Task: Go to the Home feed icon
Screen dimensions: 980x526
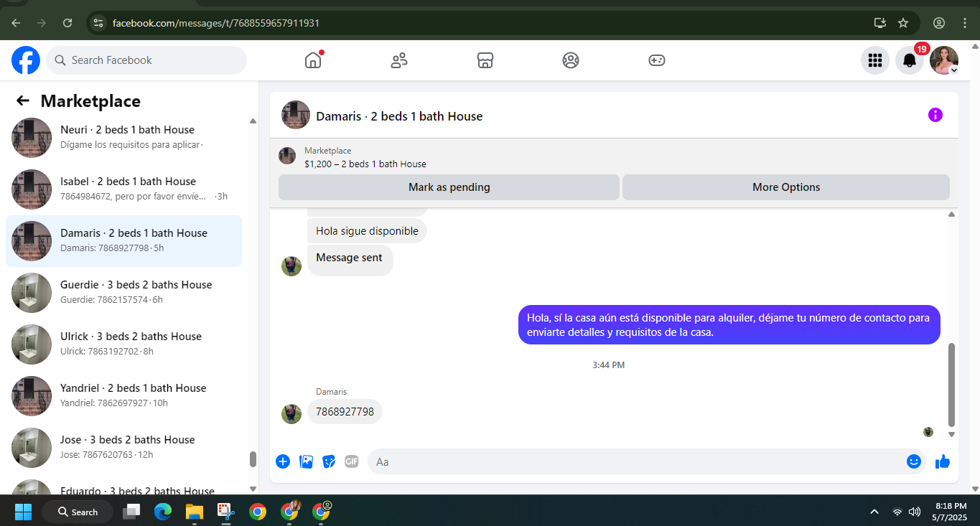Action: [x=313, y=60]
